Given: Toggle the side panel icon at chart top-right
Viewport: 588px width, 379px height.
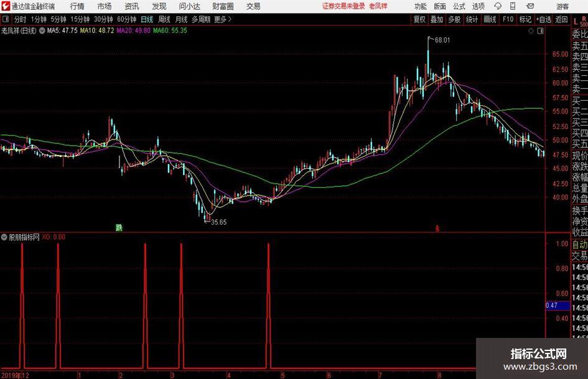Looking at the screenshot, I should pos(540,31).
